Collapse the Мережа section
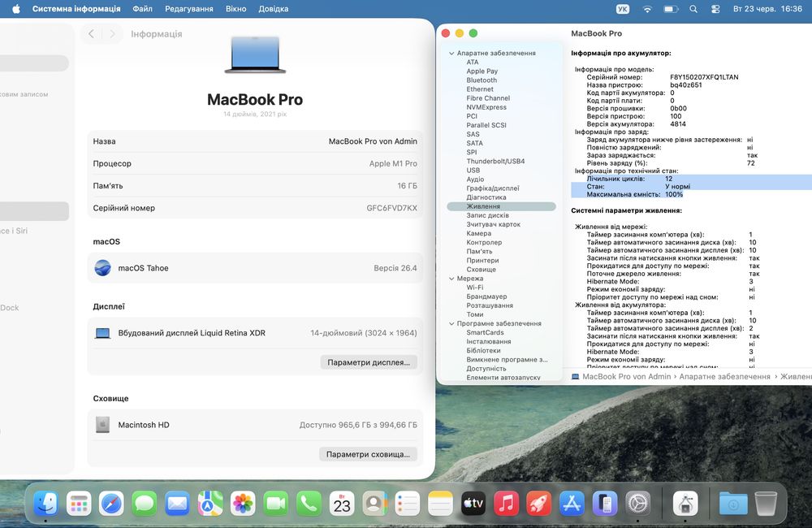This screenshot has height=528, width=812. pos(451,279)
